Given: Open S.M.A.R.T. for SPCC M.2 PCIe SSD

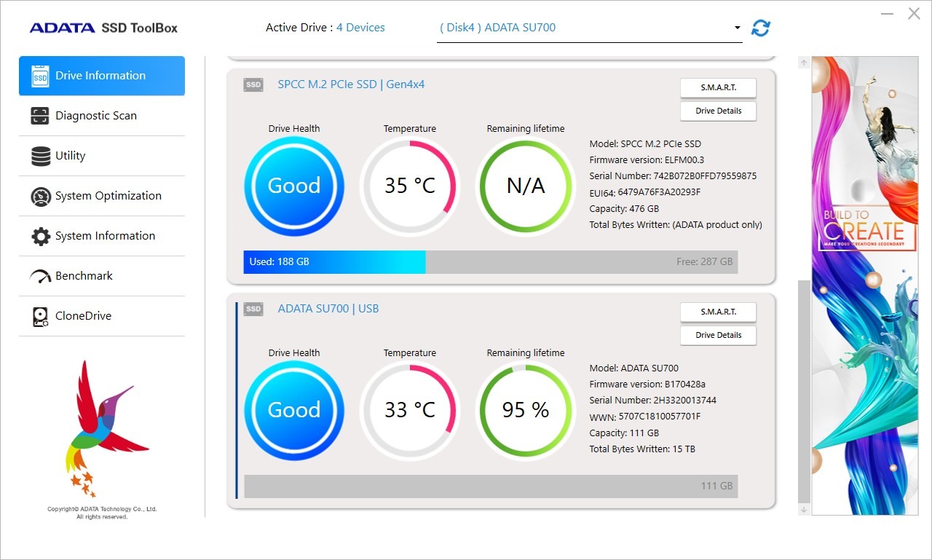Looking at the screenshot, I should pos(719,87).
